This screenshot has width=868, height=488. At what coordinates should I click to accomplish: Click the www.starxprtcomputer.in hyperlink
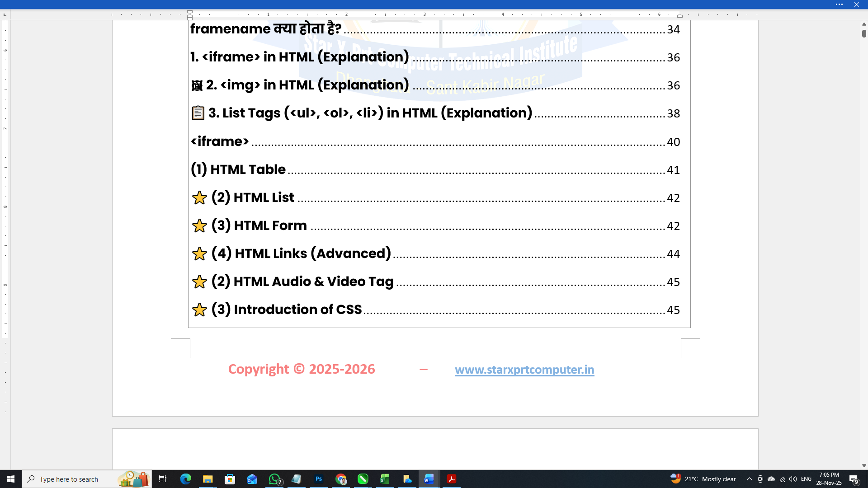pyautogui.click(x=524, y=370)
